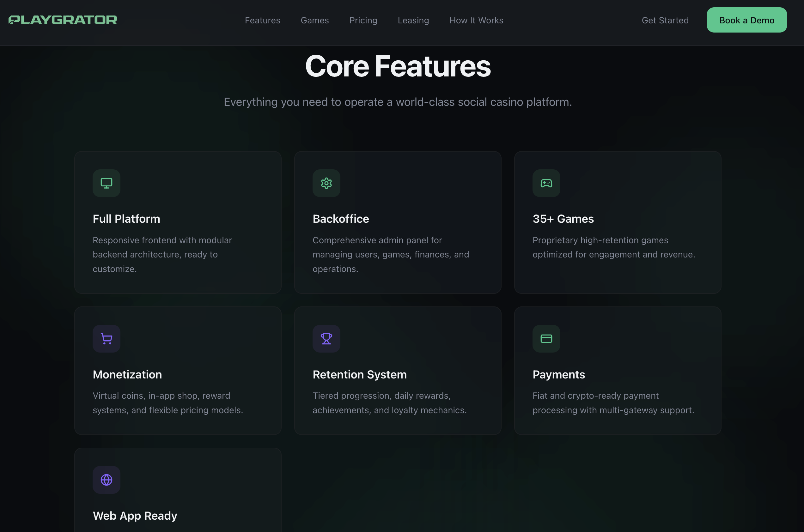Click the credit card icon above Payments

point(546,339)
